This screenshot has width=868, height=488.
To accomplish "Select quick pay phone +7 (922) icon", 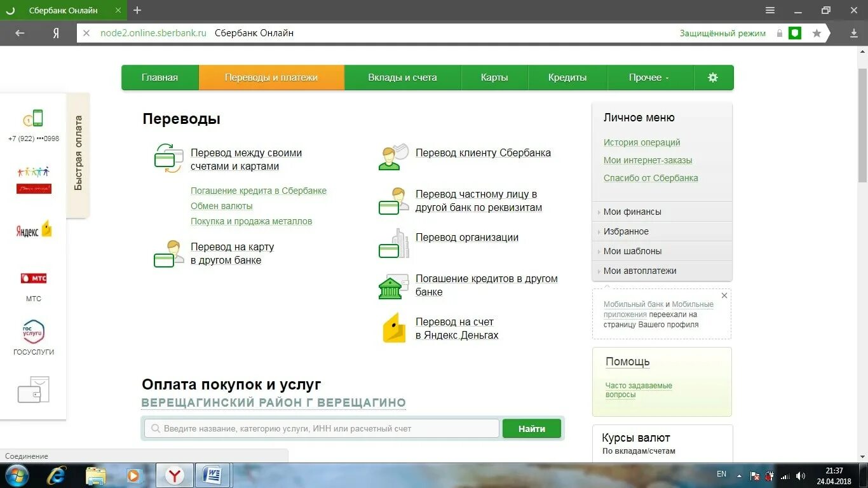I will pyautogui.click(x=33, y=118).
